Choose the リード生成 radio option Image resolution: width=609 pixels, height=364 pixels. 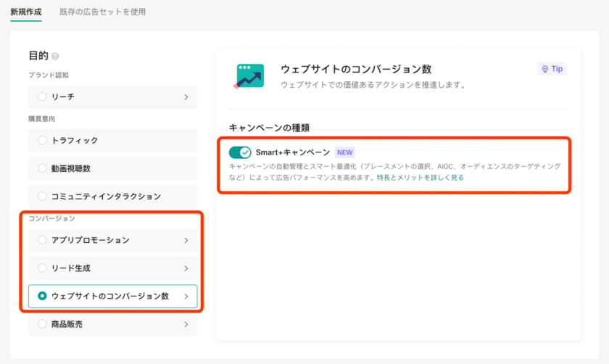42,268
